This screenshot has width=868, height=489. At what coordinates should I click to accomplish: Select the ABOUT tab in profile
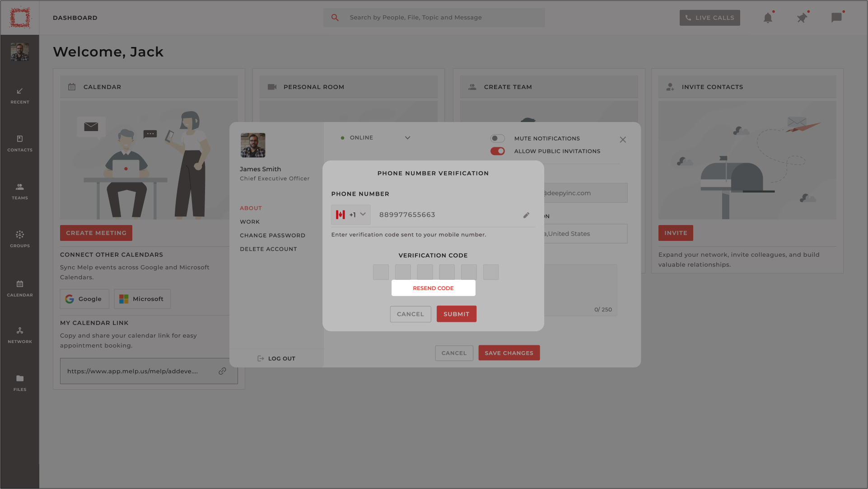pyautogui.click(x=251, y=208)
